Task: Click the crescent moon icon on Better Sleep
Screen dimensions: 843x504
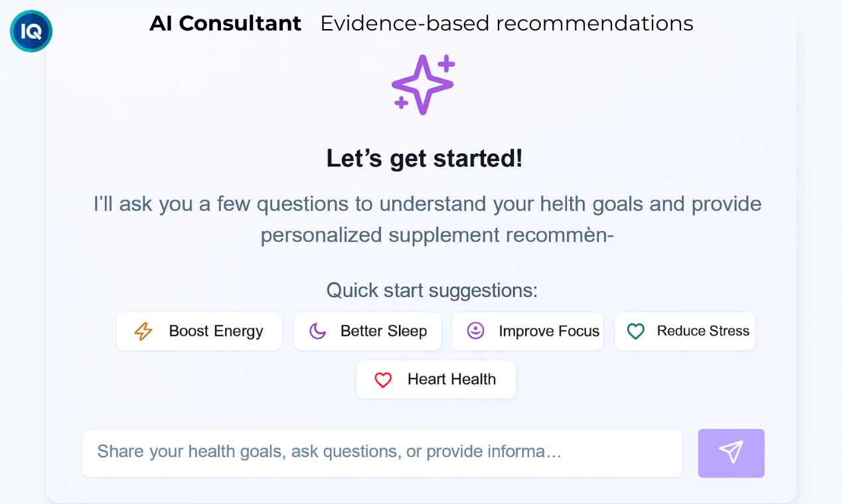Action: [x=319, y=330]
